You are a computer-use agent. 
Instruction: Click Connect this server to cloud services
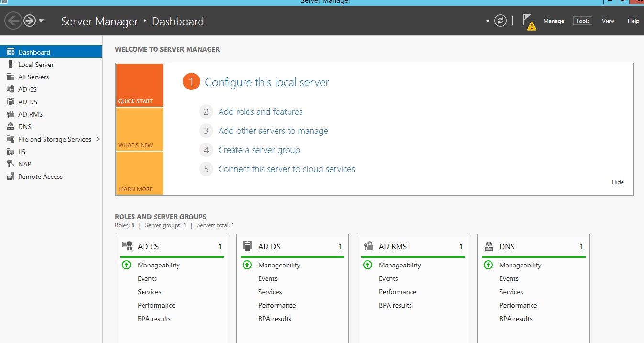click(287, 169)
